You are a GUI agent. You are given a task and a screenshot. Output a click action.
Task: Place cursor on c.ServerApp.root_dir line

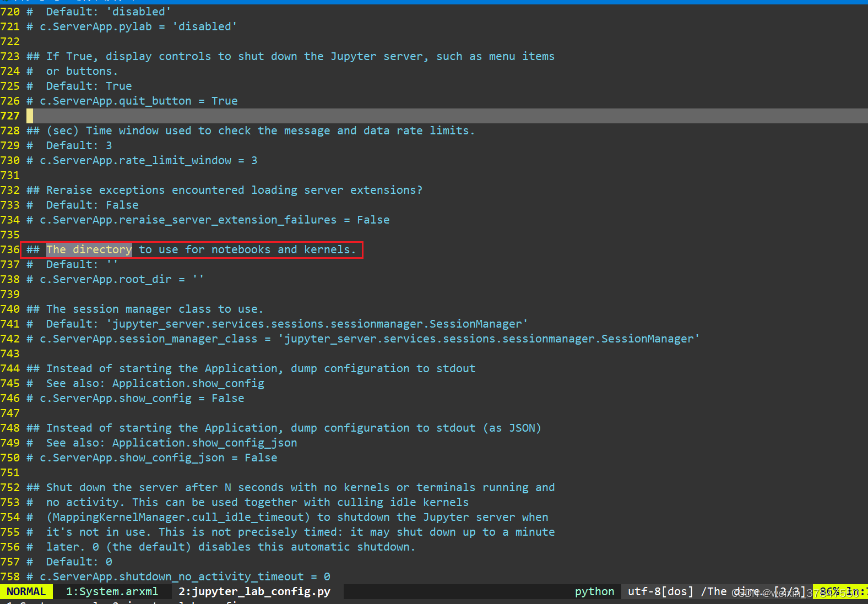pyautogui.click(x=115, y=279)
